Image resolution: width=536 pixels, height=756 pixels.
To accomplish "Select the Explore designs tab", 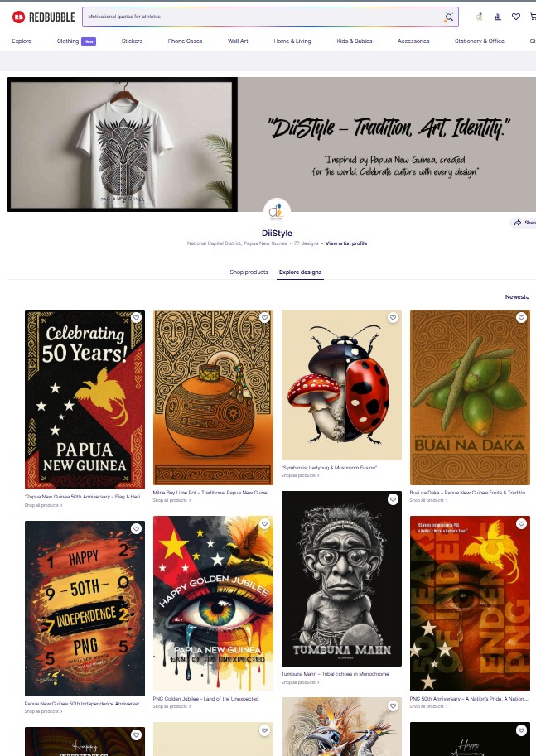I will coord(300,272).
